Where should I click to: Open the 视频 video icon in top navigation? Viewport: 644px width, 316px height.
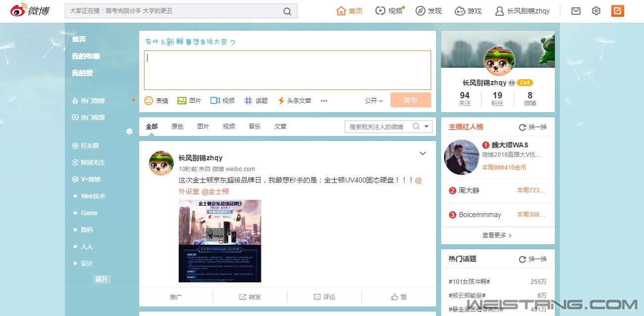[380, 11]
